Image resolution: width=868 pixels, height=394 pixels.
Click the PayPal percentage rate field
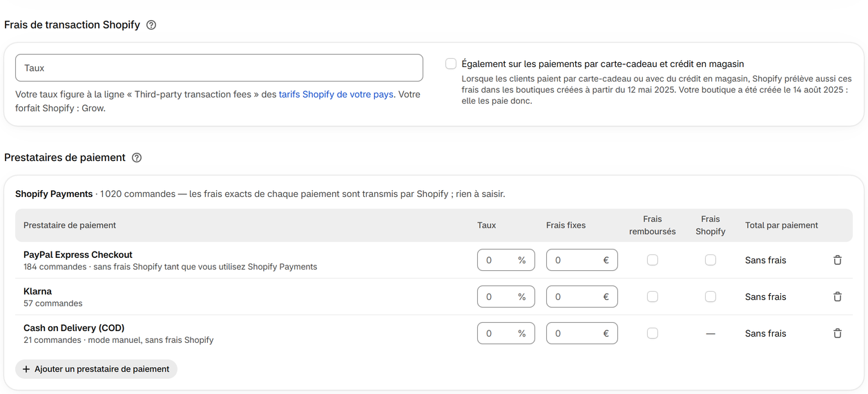[x=506, y=260]
